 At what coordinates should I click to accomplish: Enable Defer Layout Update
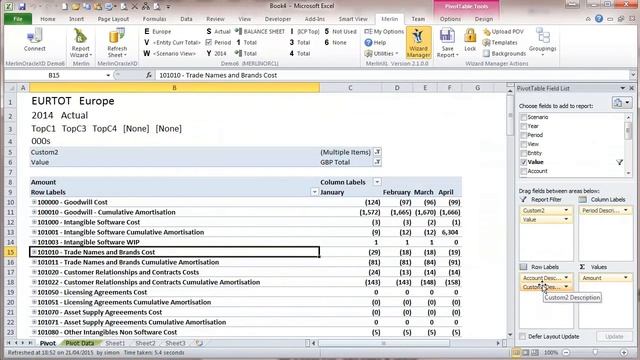[522, 336]
